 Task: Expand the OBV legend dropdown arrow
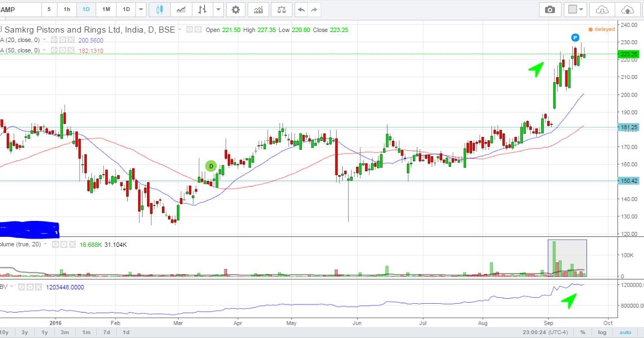coord(12,287)
